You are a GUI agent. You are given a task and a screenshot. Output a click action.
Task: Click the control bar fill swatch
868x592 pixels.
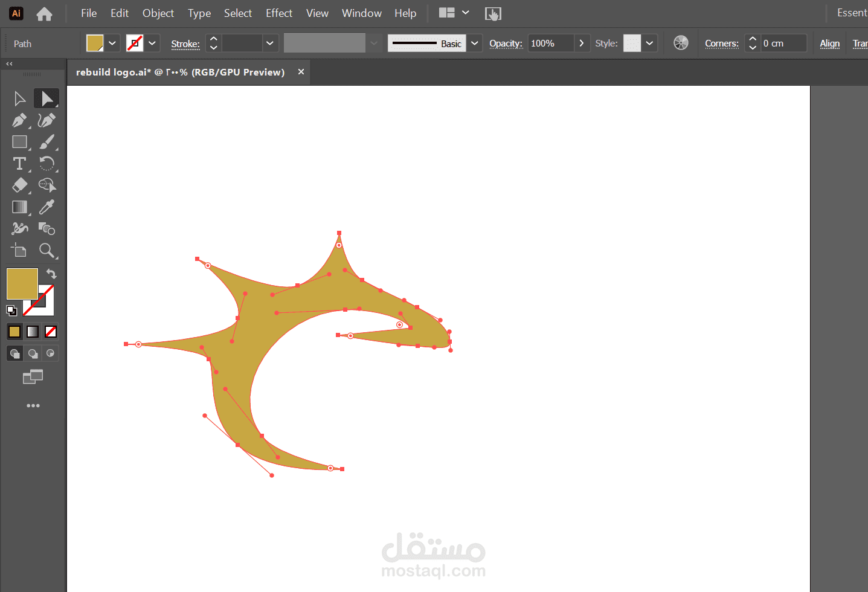click(95, 43)
